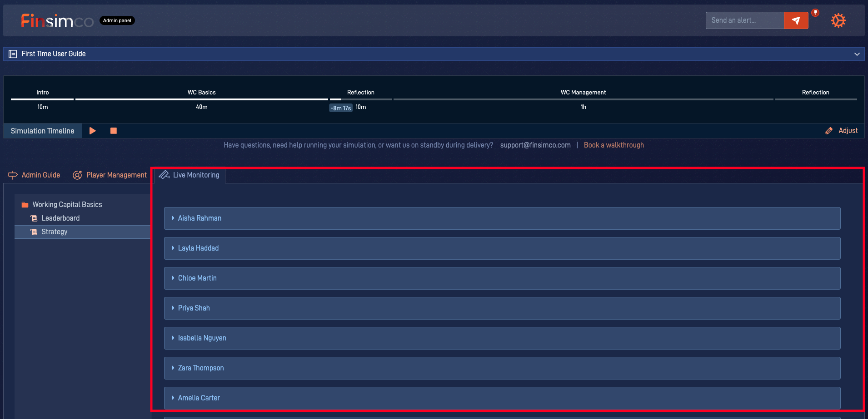
Task: Click the name Priya Shah
Action: [194, 308]
